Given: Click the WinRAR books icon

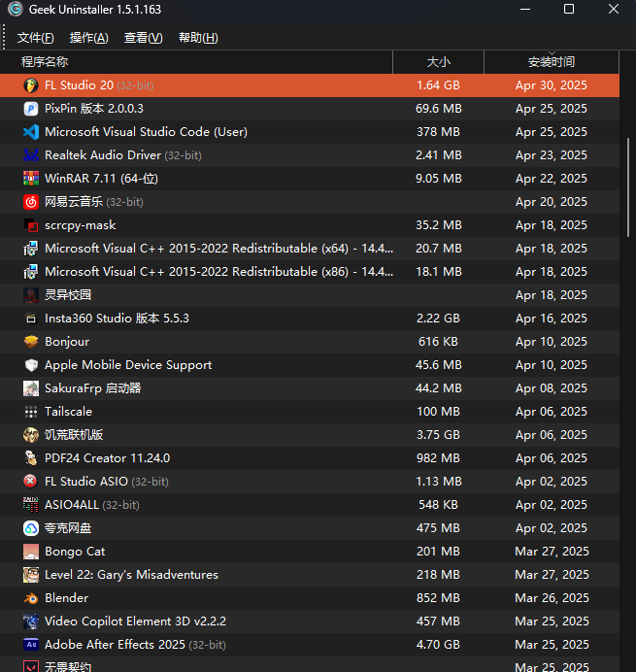Looking at the screenshot, I should tap(30, 179).
